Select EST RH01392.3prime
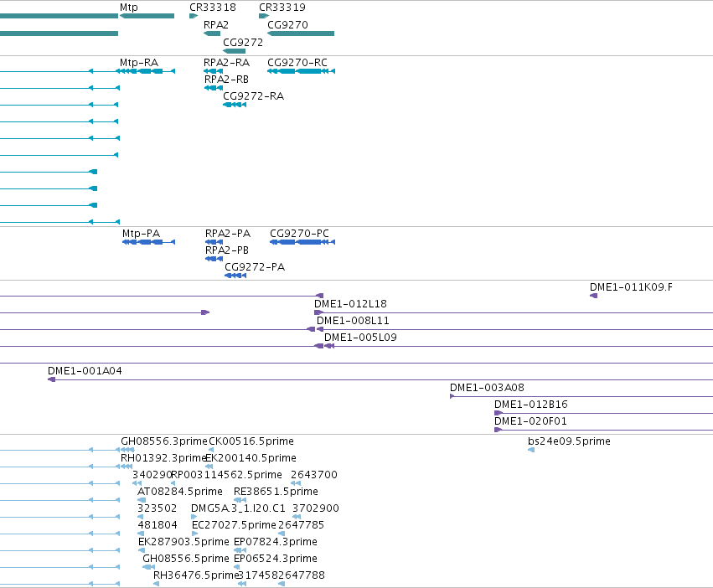 click(x=127, y=467)
